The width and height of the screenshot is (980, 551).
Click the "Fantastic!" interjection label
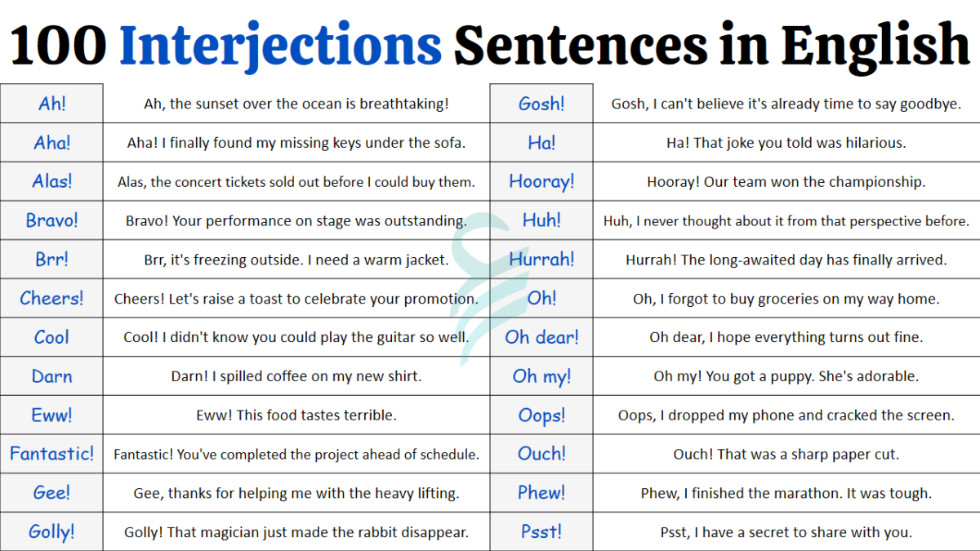click(51, 454)
